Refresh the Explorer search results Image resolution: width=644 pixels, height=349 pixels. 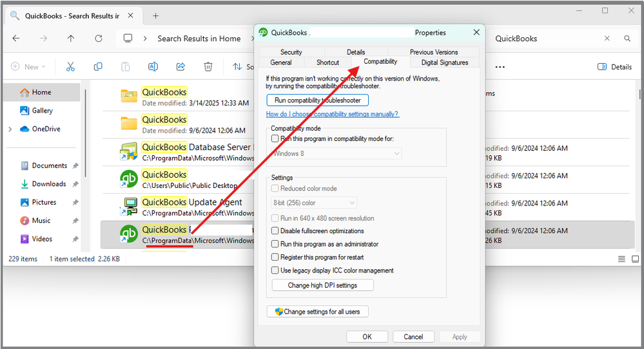click(x=99, y=38)
